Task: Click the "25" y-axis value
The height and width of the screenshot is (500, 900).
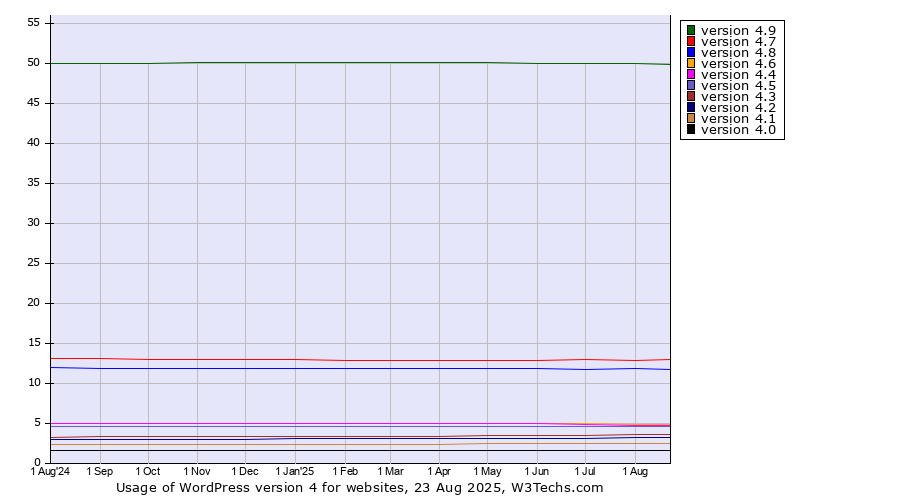Action: pyautogui.click(x=33, y=263)
